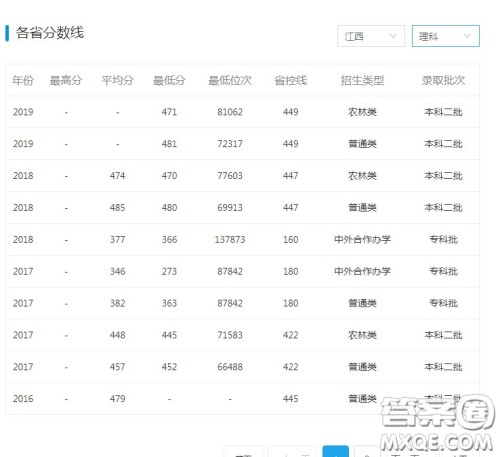This screenshot has width=500, height=457.
Task: Select the lowest rank value 71583
Action: tap(230, 335)
